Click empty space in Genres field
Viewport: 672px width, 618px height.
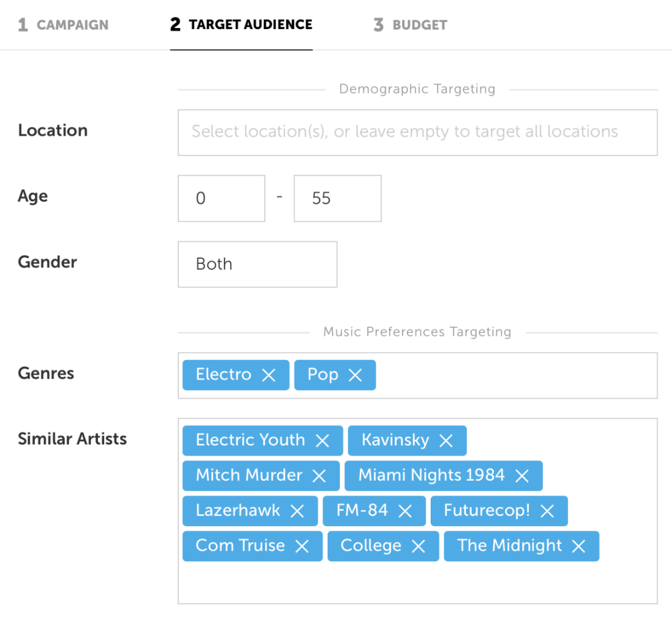click(x=515, y=375)
